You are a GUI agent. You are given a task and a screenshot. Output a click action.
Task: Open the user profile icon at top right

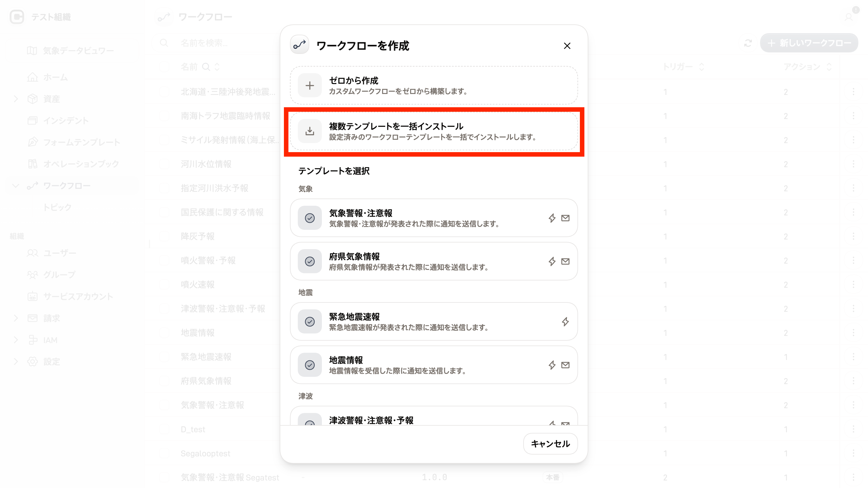pyautogui.click(x=849, y=17)
